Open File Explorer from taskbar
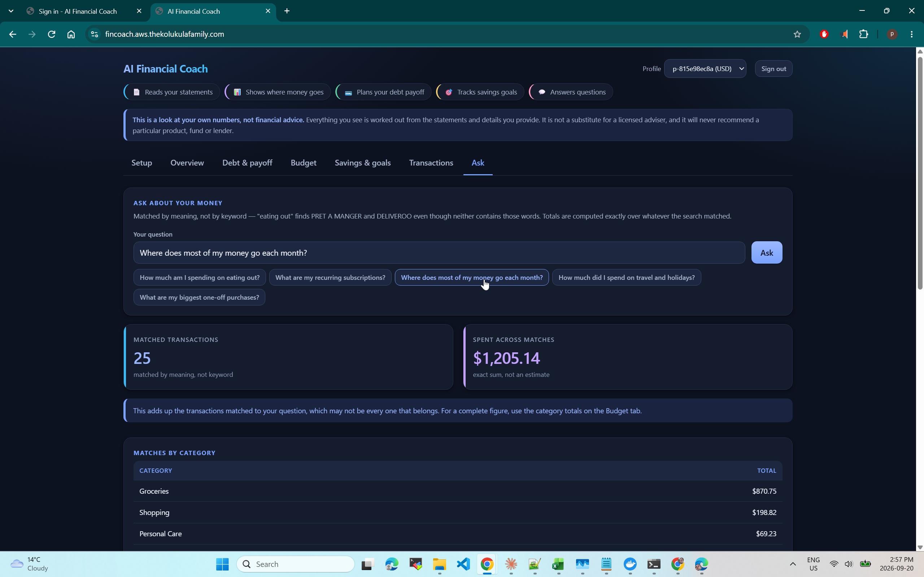This screenshot has height=577, width=924. [440, 564]
